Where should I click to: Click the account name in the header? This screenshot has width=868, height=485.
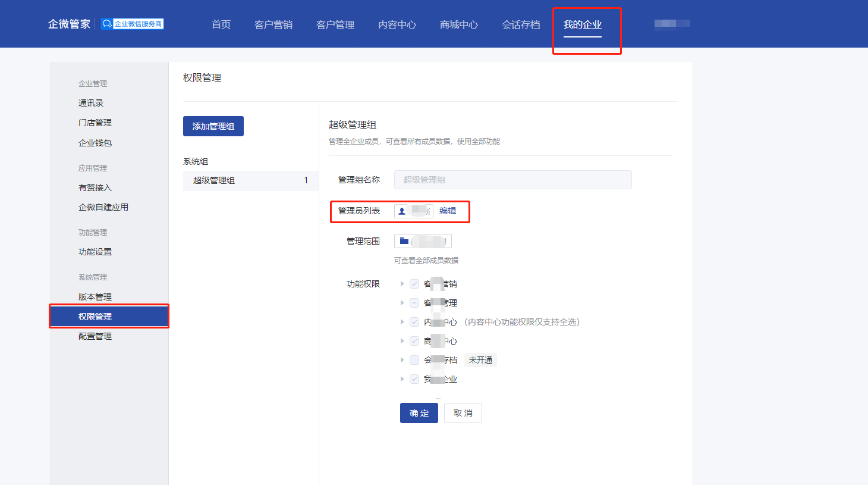point(672,23)
